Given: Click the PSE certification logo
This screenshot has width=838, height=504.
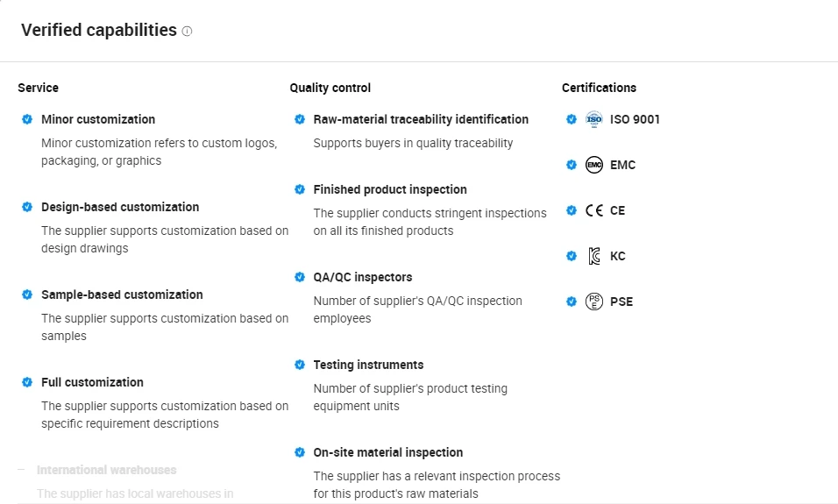Looking at the screenshot, I should 594,302.
